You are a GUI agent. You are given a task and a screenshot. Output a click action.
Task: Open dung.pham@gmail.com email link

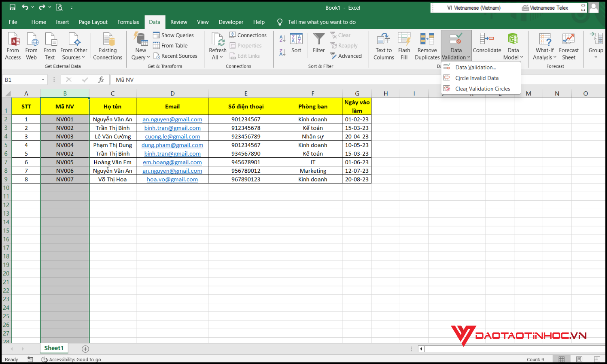(x=172, y=145)
